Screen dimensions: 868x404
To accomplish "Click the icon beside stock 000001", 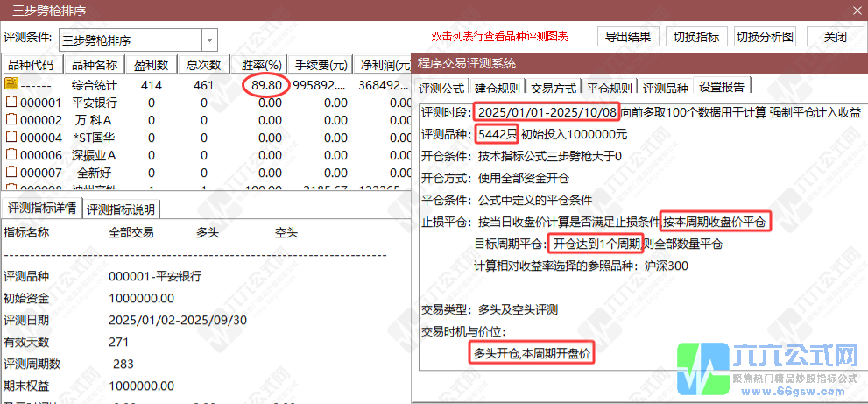I will click(x=11, y=103).
